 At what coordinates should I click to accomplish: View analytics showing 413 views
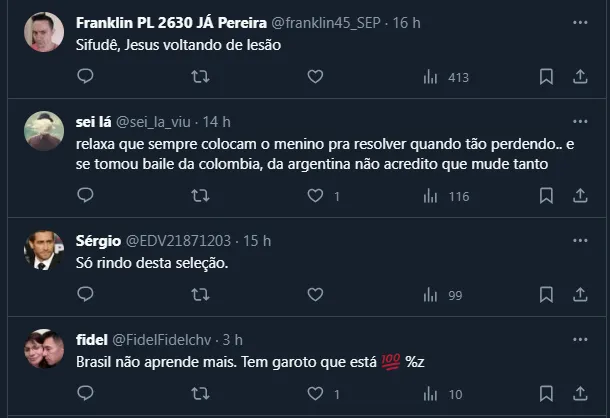tap(446, 77)
